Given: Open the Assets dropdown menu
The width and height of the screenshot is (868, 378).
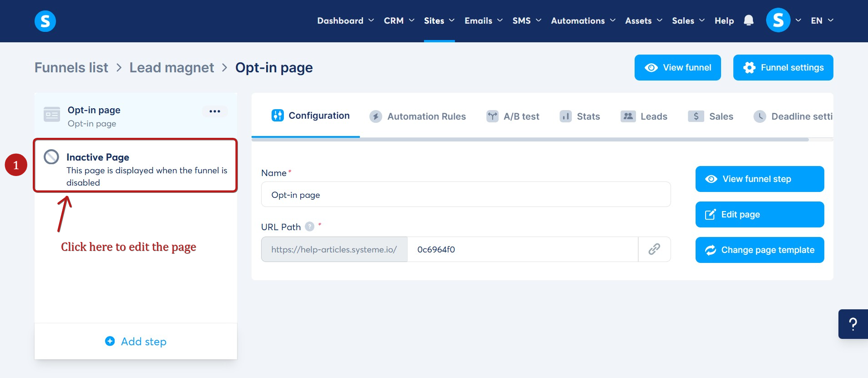Looking at the screenshot, I should click(x=644, y=20).
